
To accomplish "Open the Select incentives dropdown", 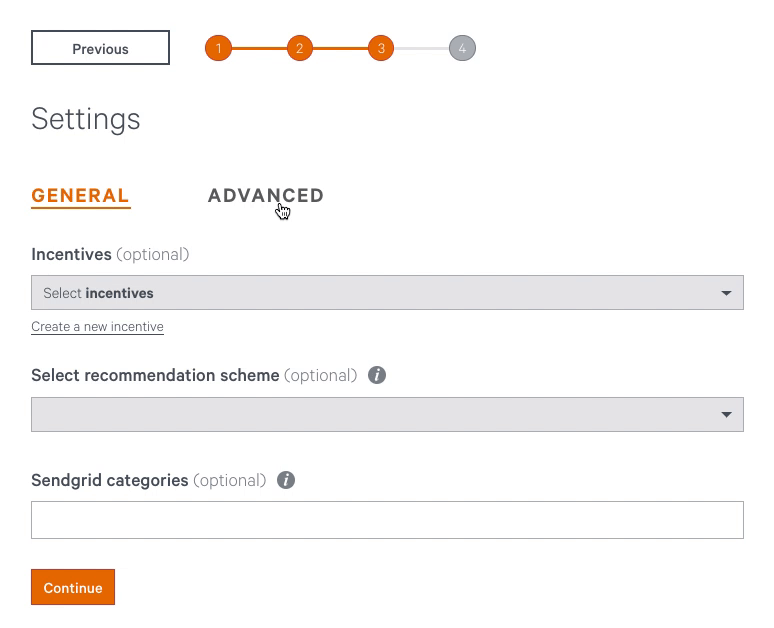I will click(x=387, y=293).
